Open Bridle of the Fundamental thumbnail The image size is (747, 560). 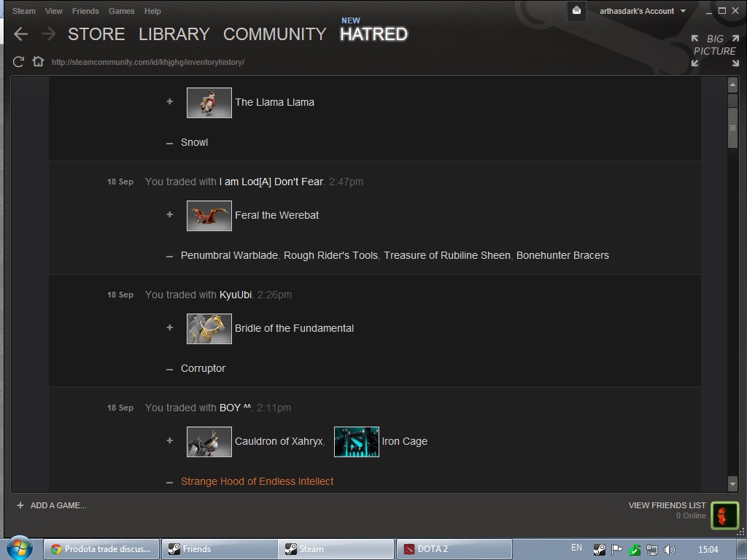coord(209,329)
